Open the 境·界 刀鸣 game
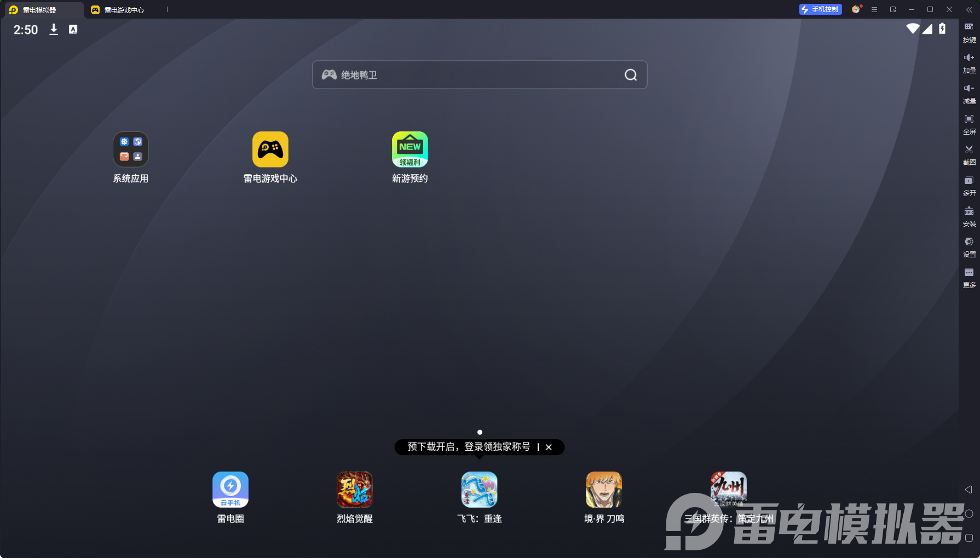980x558 pixels. [604, 490]
